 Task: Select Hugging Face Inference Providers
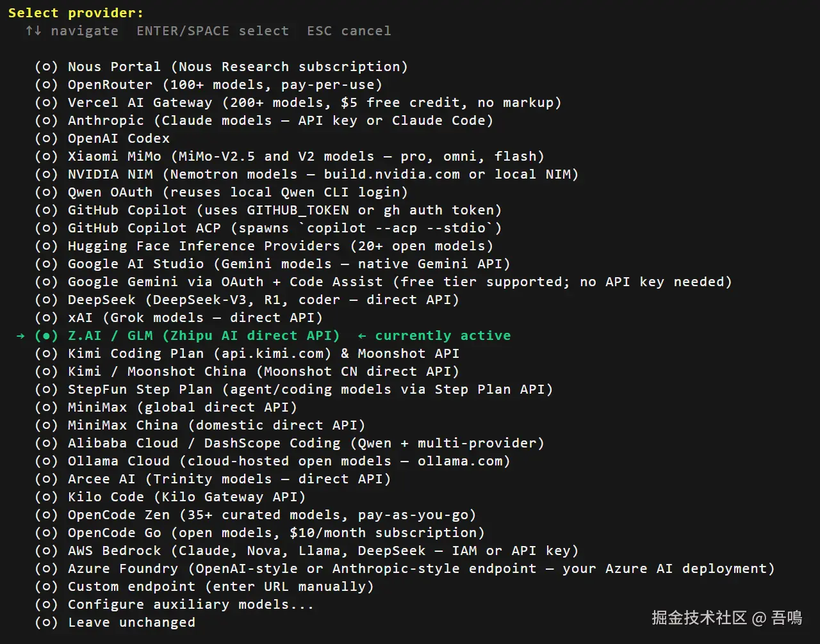point(46,246)
